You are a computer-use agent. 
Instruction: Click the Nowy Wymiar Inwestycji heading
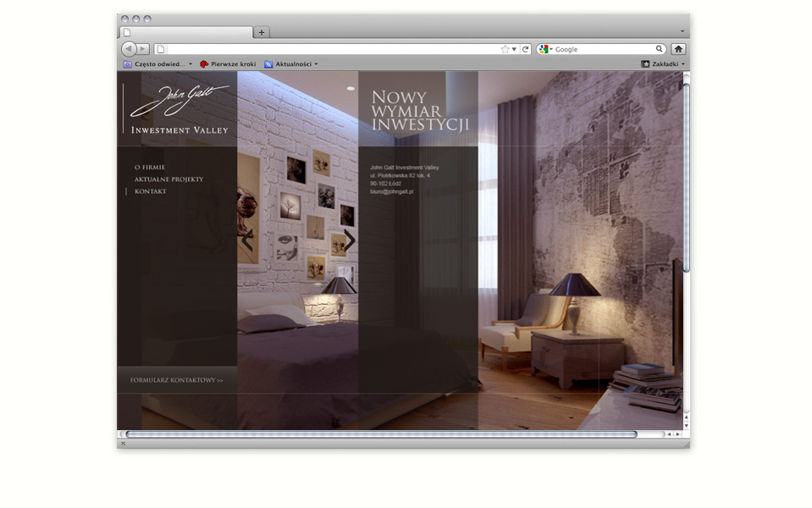(x=420, y=111)
